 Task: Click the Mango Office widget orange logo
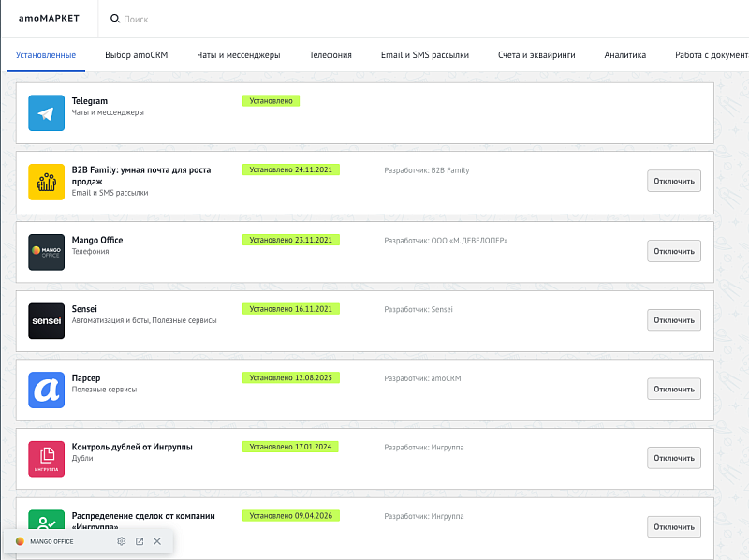[x=20, y=541]
